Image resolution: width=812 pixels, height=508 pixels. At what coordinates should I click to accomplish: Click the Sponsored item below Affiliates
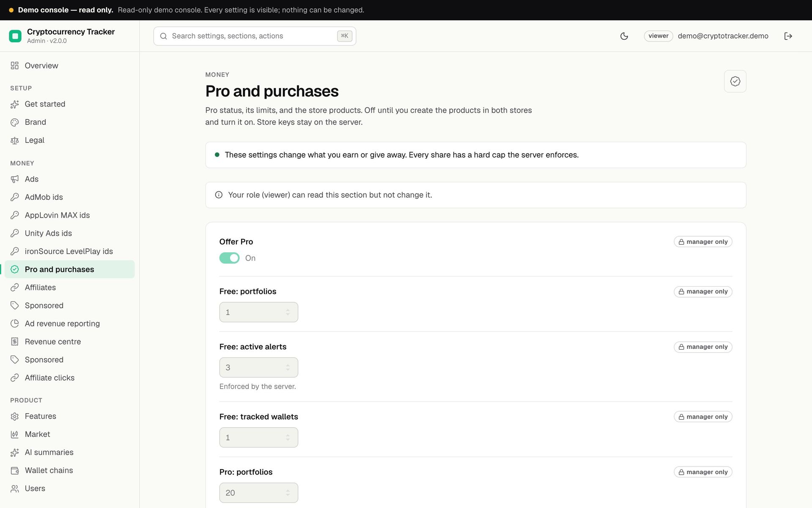(70, 306)
